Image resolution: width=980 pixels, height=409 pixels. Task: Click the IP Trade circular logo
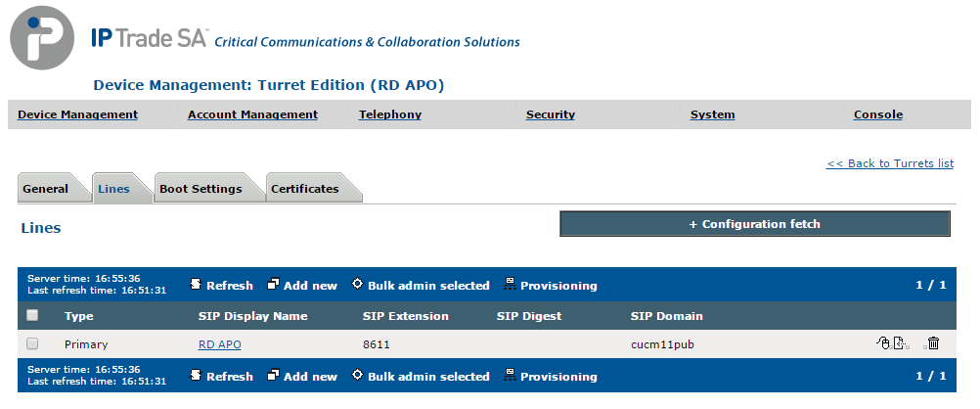(42, 37)
